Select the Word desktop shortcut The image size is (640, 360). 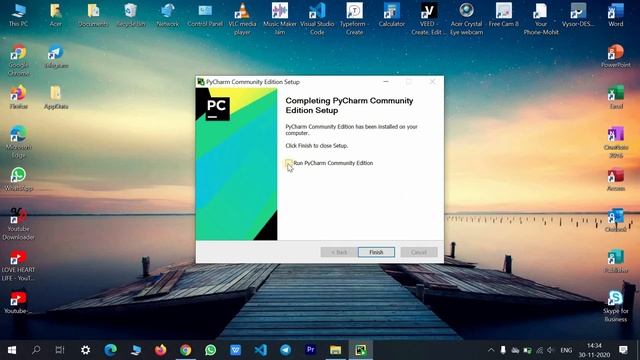click(616, 15)
